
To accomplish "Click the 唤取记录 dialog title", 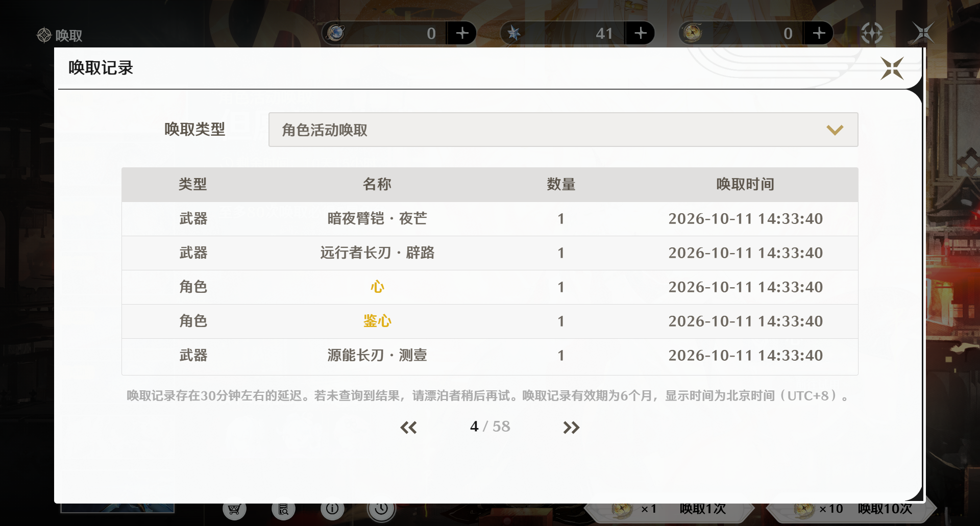I will click(x=101, y=68).
